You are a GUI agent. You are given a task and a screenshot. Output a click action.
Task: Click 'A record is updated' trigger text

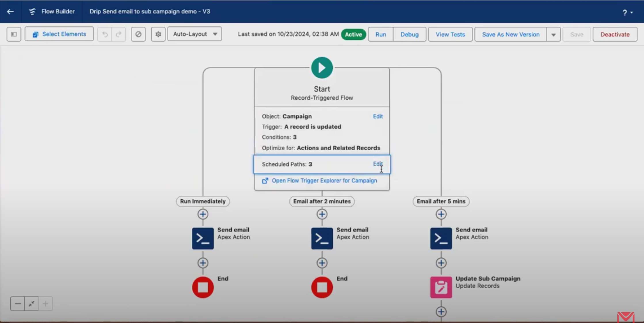point(313,127)
